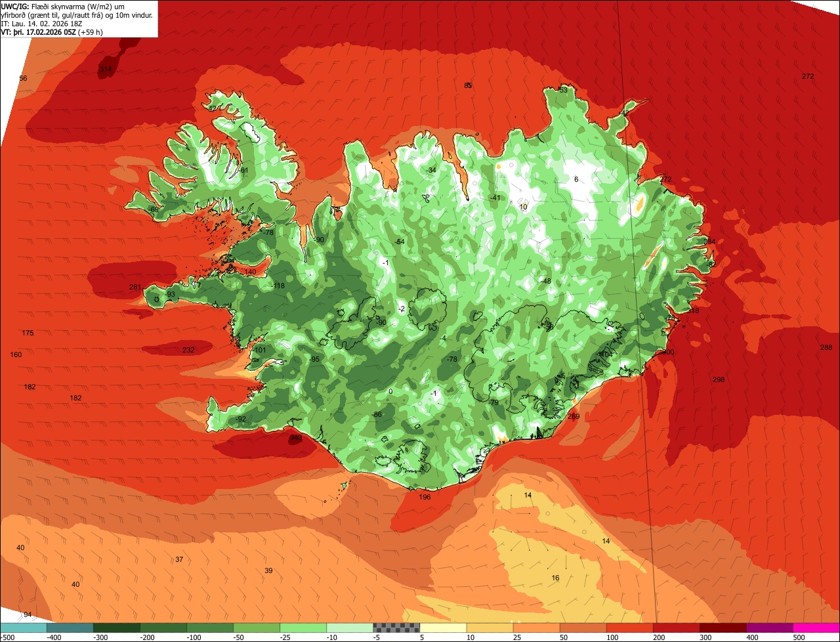Viewport: 840px width, 642px height.
Task: Click the checkered -5 to 5 legend swatch
Action: [x=396, y=628]
